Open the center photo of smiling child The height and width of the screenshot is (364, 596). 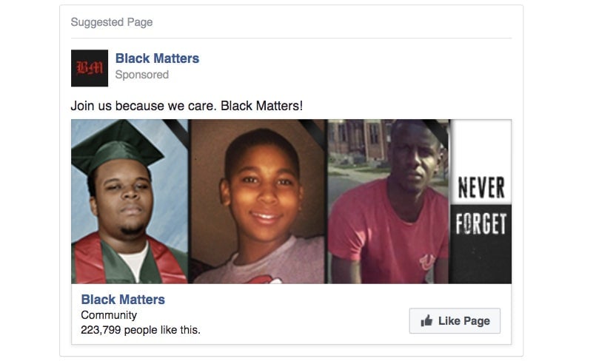[x=258, y=201]
